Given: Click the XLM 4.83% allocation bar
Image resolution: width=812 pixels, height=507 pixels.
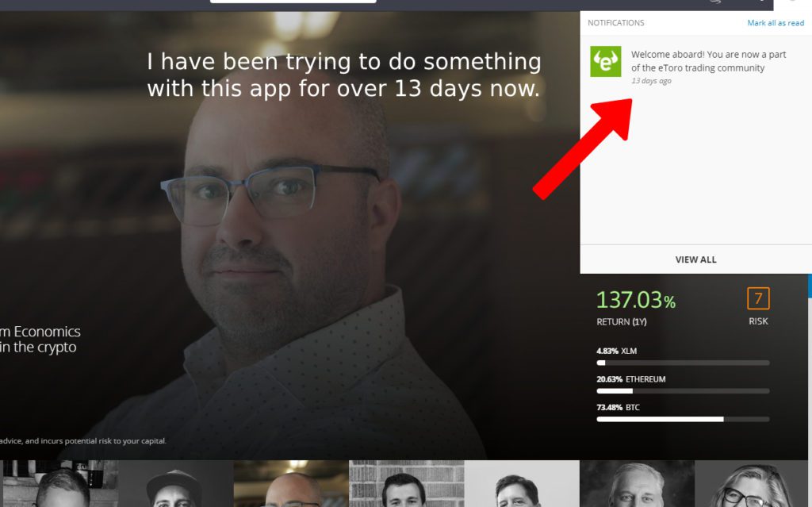Looking at the screenshot, I should pos(683,363).
